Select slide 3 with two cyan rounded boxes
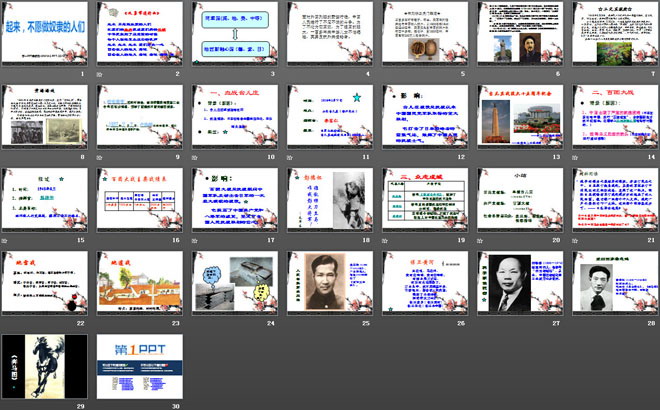660x410 pixels. click(235, 33)
